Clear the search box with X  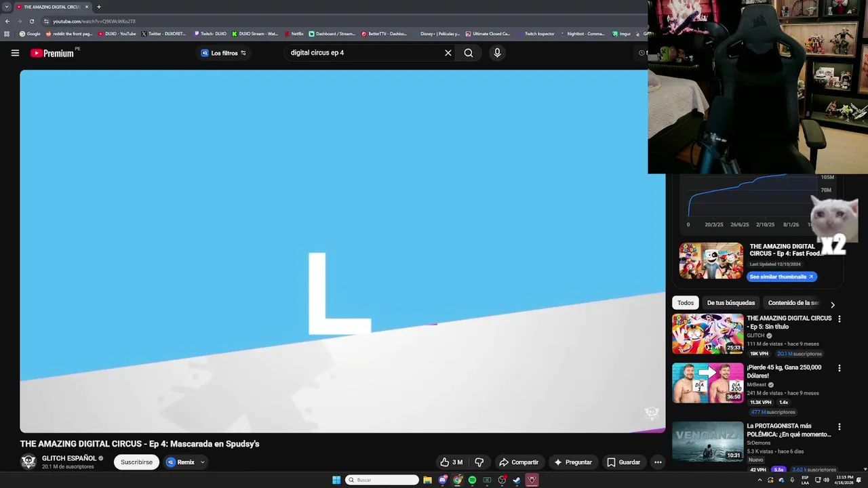click(448, 53)
